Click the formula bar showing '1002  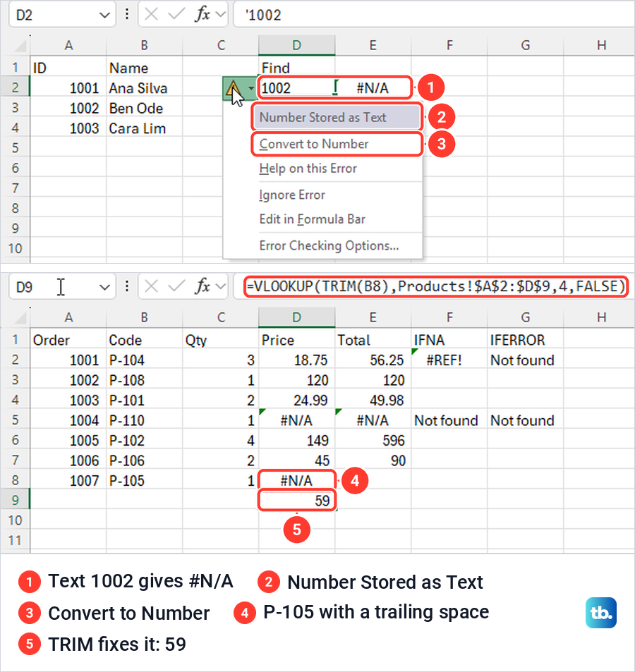[434, 15]
